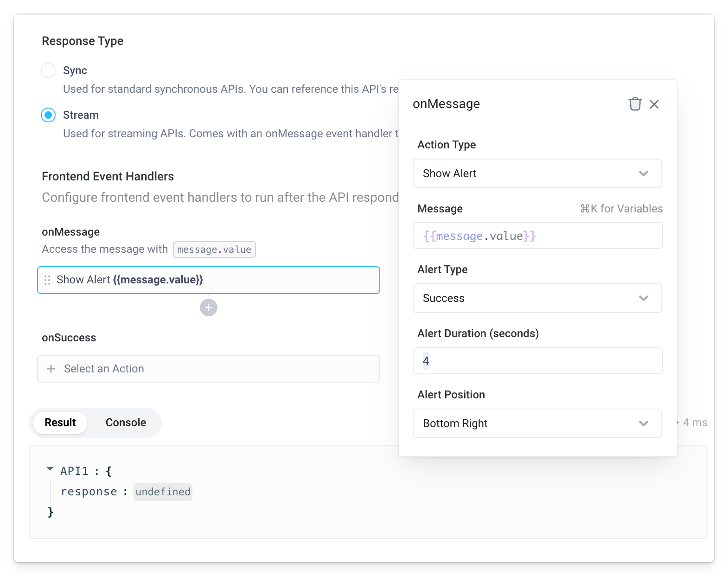Select the Show Alert {{message.value}} action card
The height and width of the screenshot is (576, 728).
click(x=208, y=280)
